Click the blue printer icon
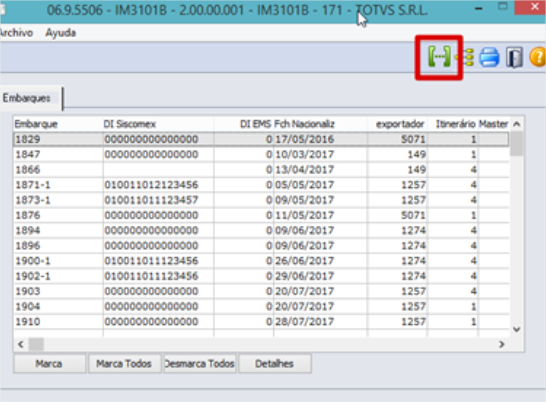This screenshot has width=546, height=402. click(489, 57)
